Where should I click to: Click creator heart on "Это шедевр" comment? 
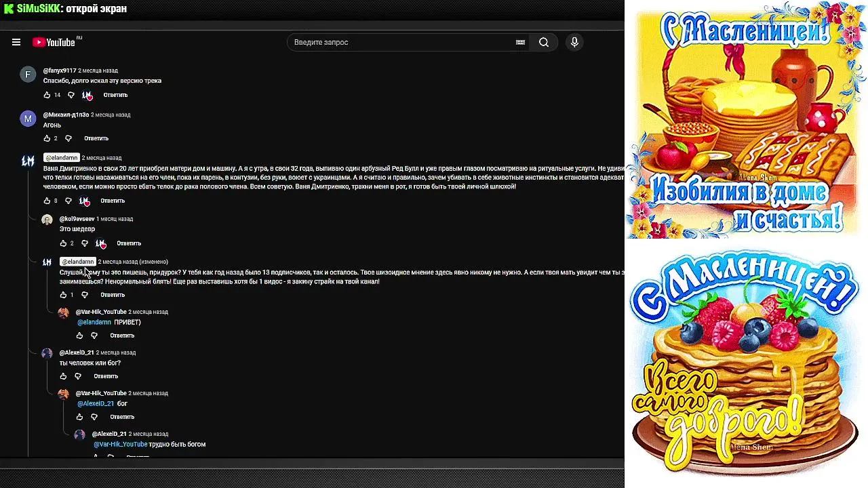click(x=100, y=243)
